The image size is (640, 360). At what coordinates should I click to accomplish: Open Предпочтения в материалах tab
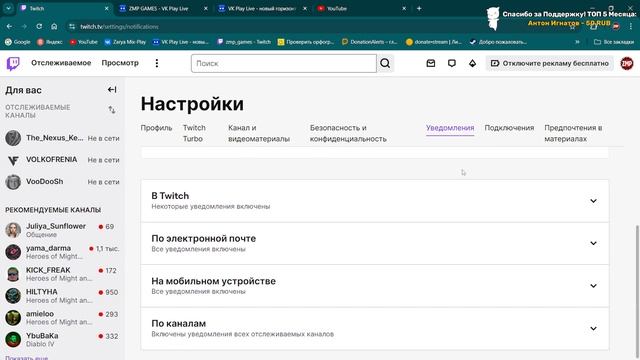coord(573,133)
